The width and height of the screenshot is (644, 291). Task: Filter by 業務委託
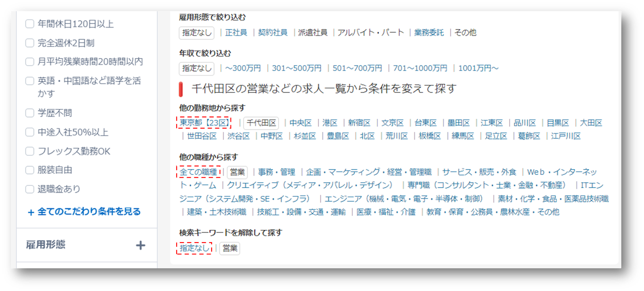(x=429, y=33)
